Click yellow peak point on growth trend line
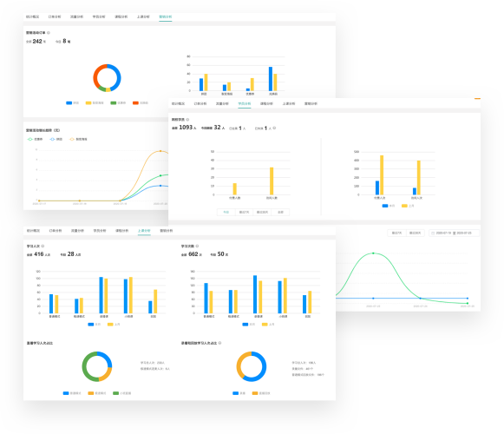Image resolution: width=504 pixels, height=434 pixels. pos(160,151)
